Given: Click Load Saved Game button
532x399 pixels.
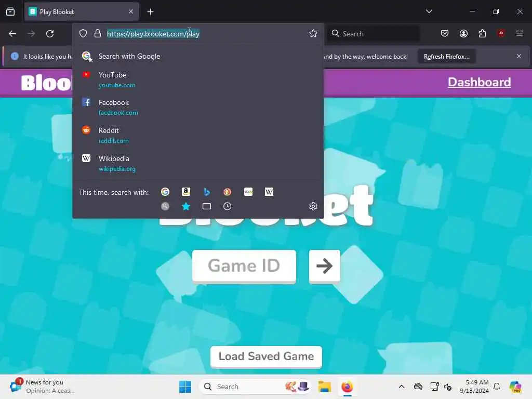Looking at the screenshot, I should pos(266,356).
